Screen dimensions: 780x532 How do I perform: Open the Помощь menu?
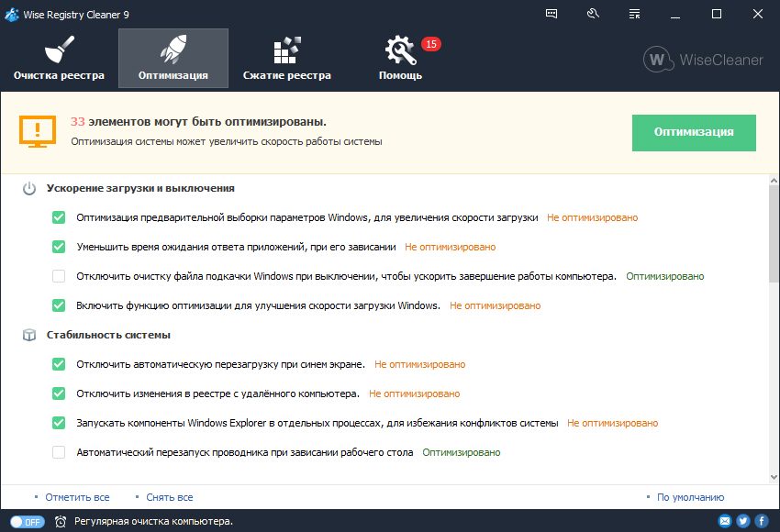(x=401, y=58)
